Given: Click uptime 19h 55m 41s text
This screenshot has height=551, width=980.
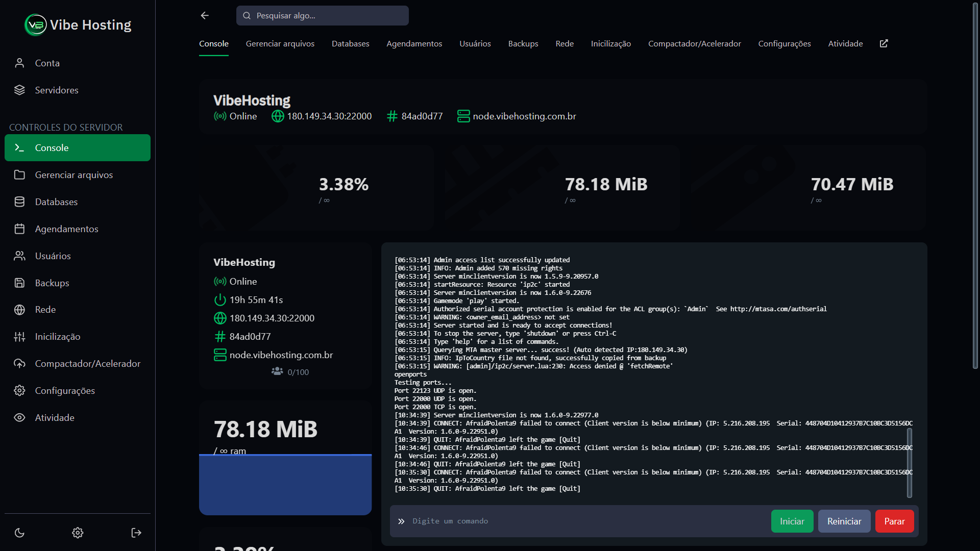Looking at the screenshot, I should pyautogui.click(x=256, y=300).
